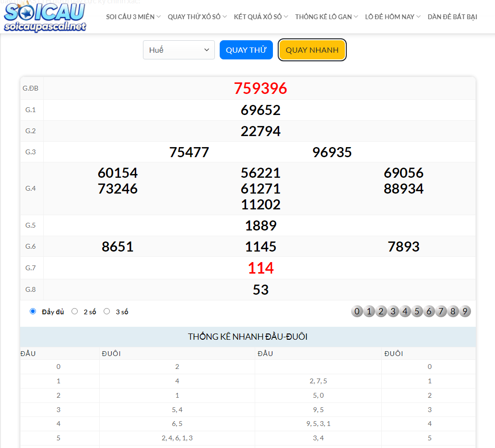Click G.3 number 96935
The image size is (495, 448).
click(332, 152)
